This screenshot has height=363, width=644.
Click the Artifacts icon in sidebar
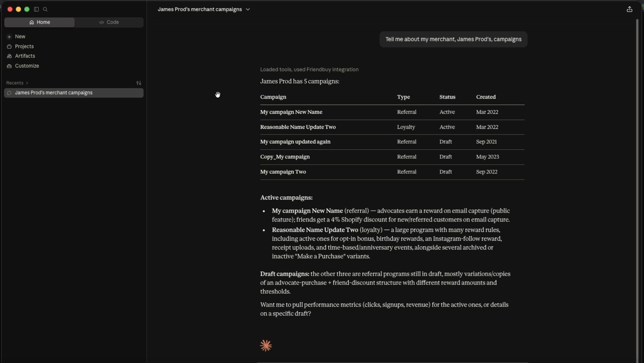(x=9, y=56)
